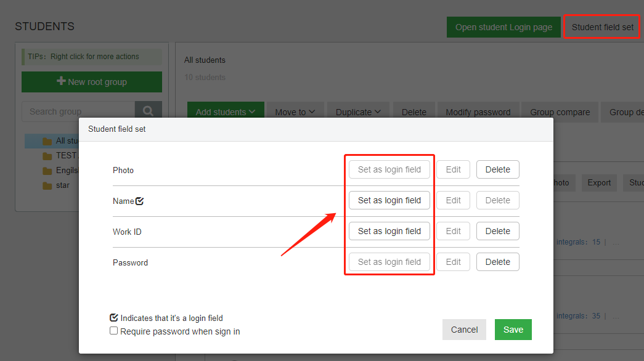This screenshot has width=644, height=361.
Task: Toggle the login field indicator checkbox
Action: (x=113, y=318)
